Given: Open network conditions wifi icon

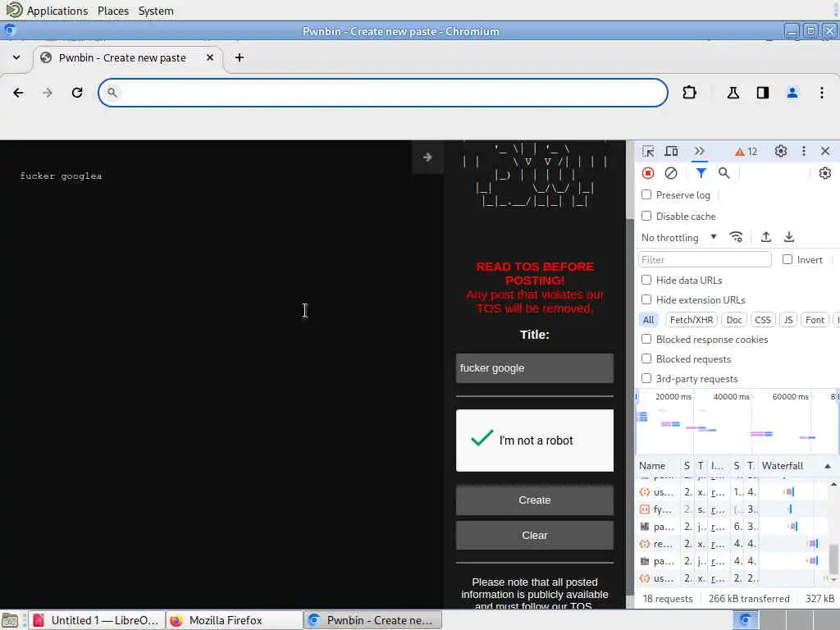Looking at the screenshot, I should coord(737,237).
